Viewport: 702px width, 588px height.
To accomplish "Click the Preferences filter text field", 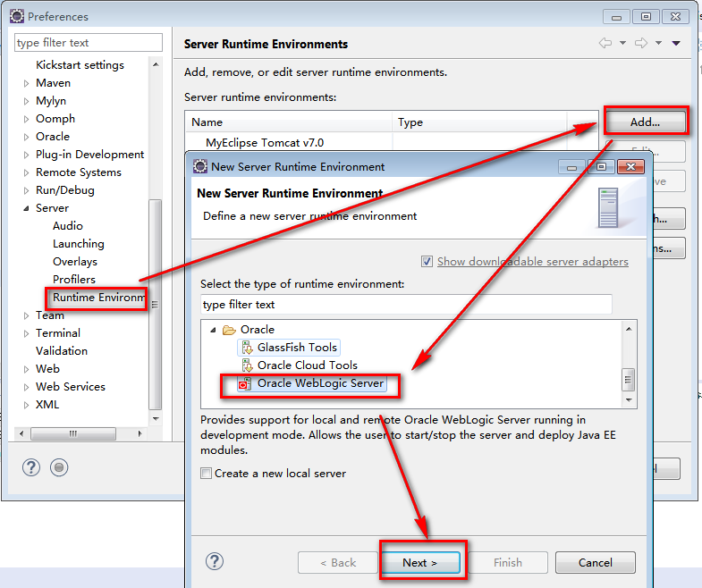I will click(89, 43).
